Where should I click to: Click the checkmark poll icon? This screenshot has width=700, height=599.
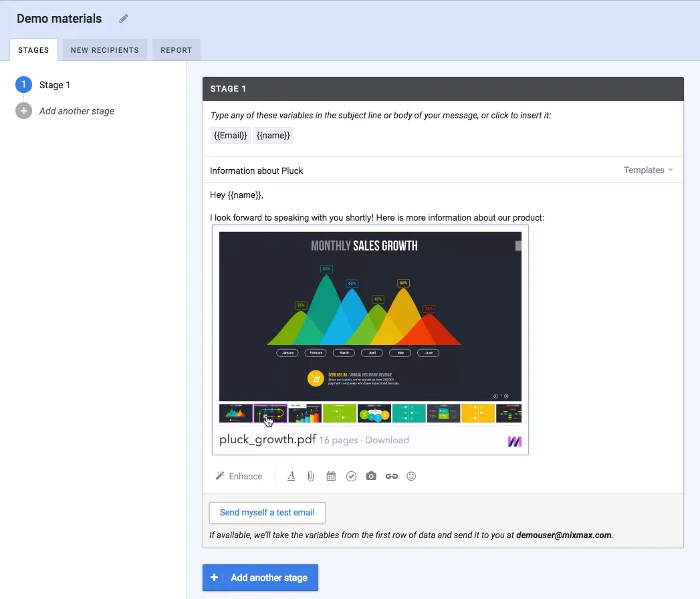point(352,476)
